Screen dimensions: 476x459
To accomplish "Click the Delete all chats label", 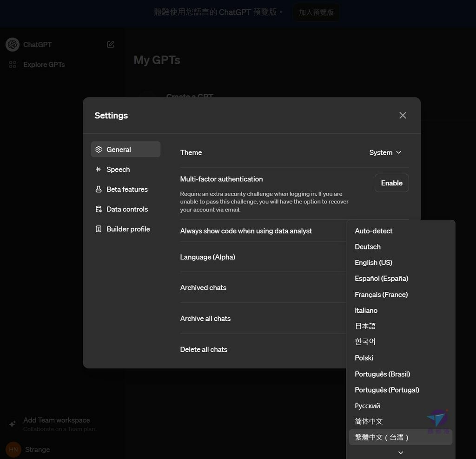I will click(204, 349).
